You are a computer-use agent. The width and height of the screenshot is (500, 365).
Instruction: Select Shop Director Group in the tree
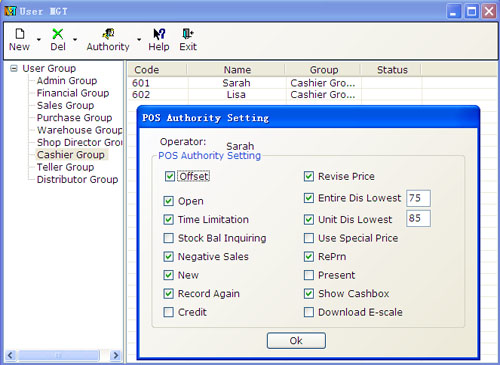80,142
